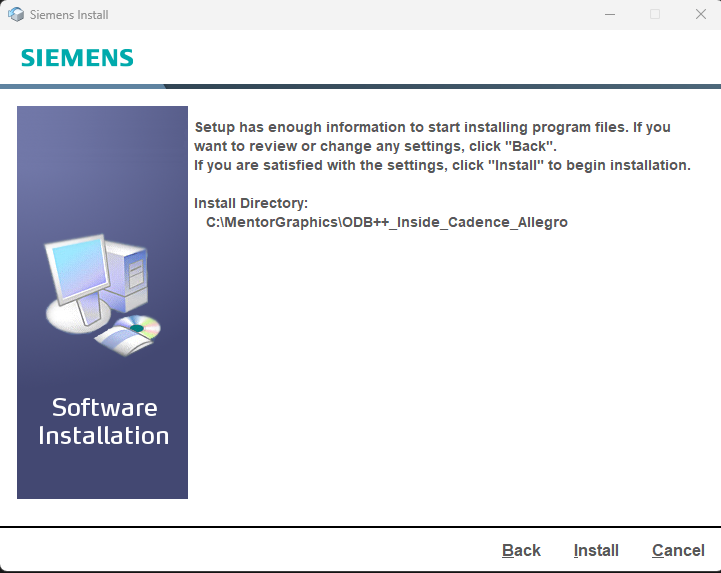Click the greyed-out maximize window button
The width and height of the screenshot is (721, 573).
click(655, 15)
